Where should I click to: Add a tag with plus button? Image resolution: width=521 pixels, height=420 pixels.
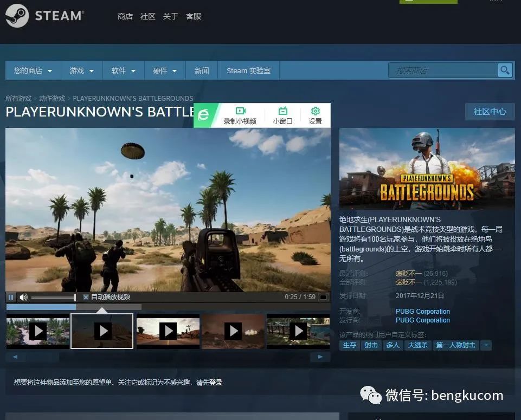click(486, 345)
